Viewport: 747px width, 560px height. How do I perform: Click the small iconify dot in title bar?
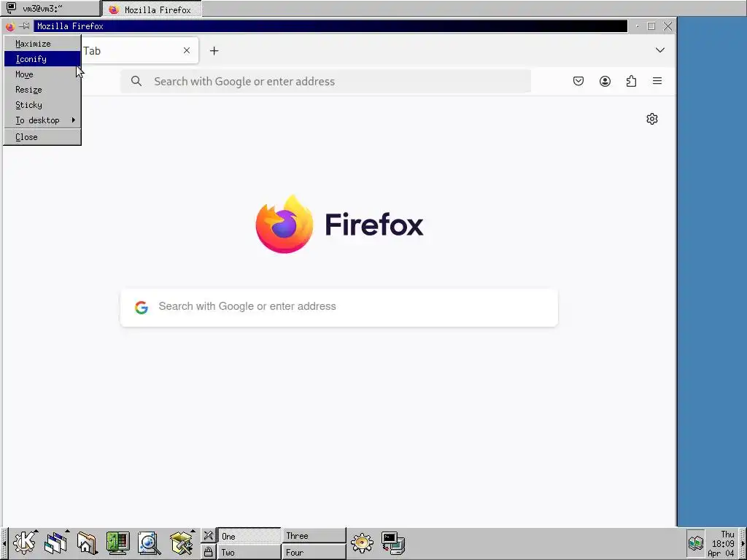point(637,26)
